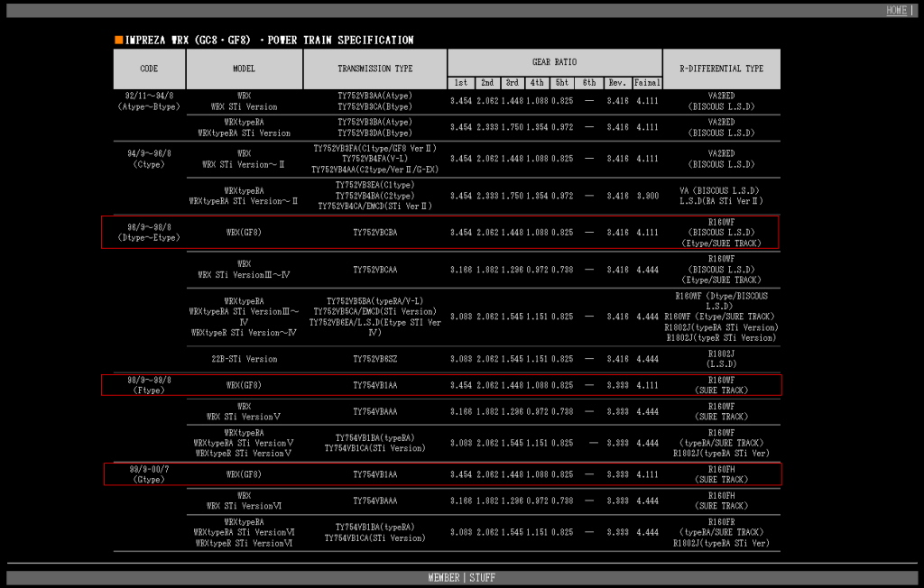
Task: Open the HOME link
Action: coord(896,10)
